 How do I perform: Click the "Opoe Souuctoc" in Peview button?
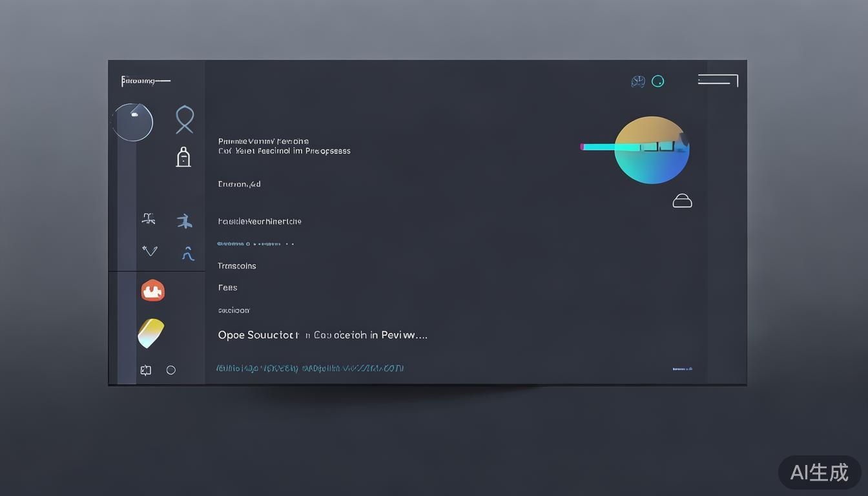tap(322, 335)
